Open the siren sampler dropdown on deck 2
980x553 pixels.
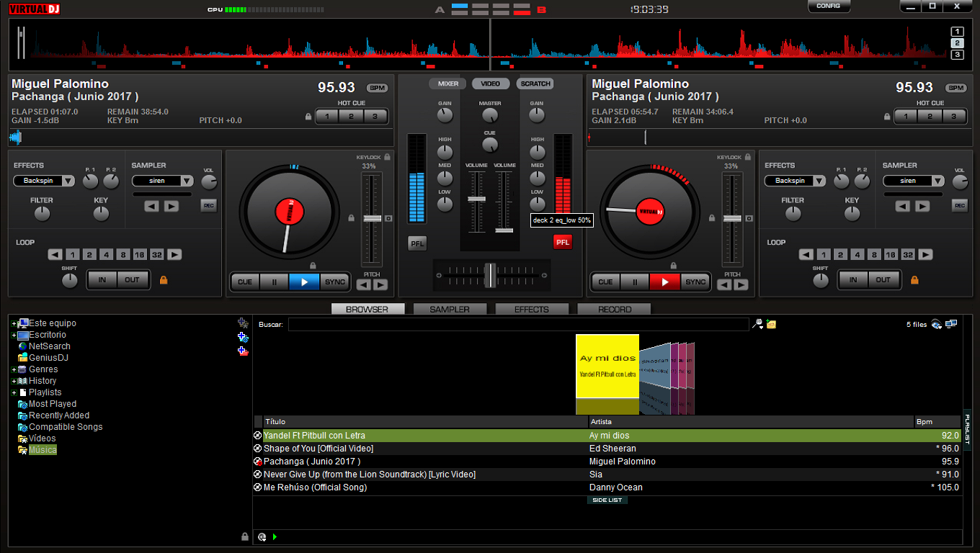(937, 181)
